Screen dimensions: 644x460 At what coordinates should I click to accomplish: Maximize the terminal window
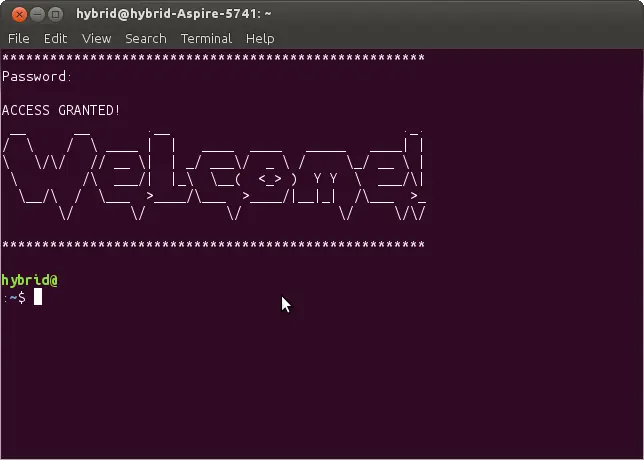pyautogui.click(x=55, y=14)
